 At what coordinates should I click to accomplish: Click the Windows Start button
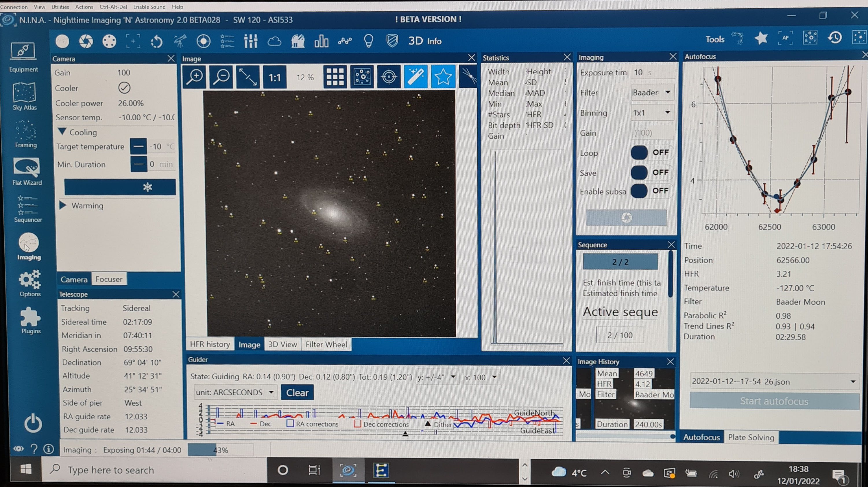pos(26,469)
